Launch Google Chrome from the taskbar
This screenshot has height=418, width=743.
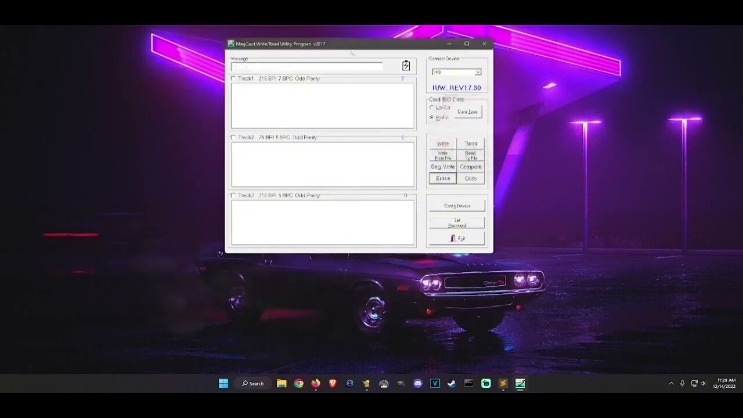coord(299,383)
